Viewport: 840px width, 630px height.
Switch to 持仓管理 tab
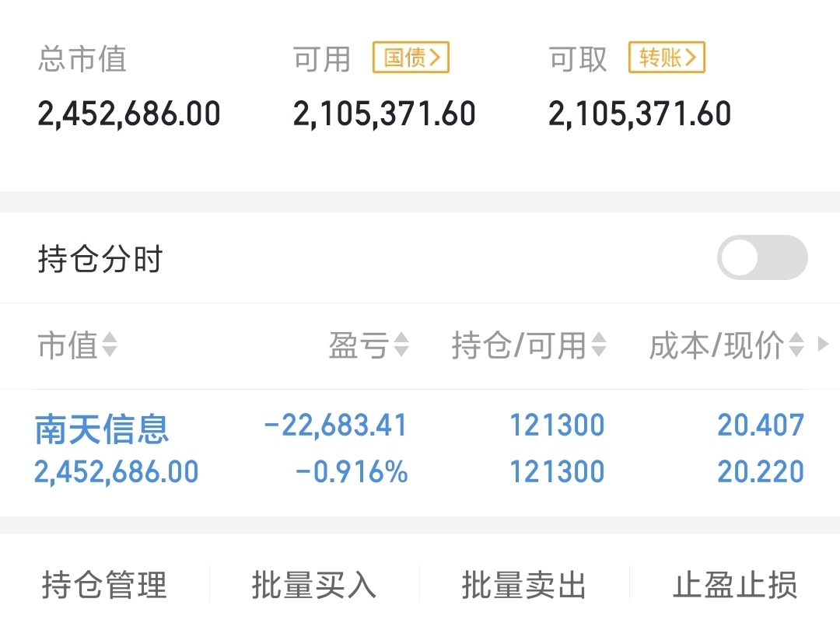pyautogui.click(x=104, y=584)
